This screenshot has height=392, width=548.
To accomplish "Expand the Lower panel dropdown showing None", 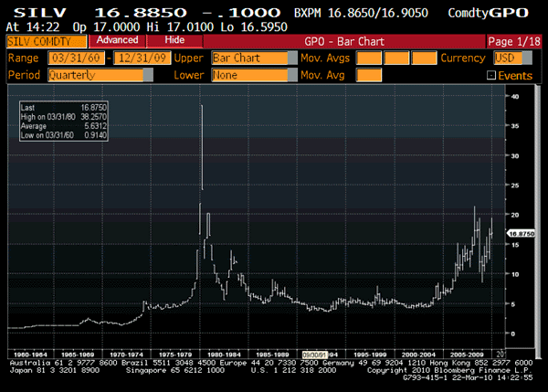I will tap(251, 74).
